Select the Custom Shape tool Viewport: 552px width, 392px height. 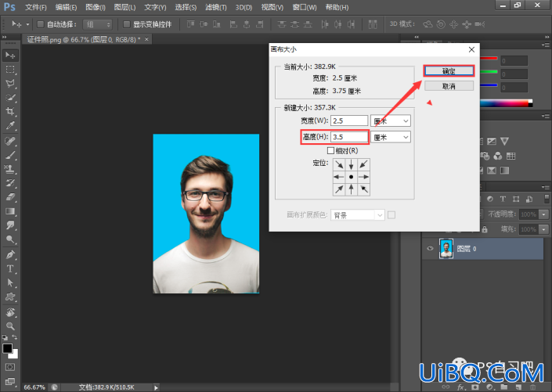pos(10,297)
